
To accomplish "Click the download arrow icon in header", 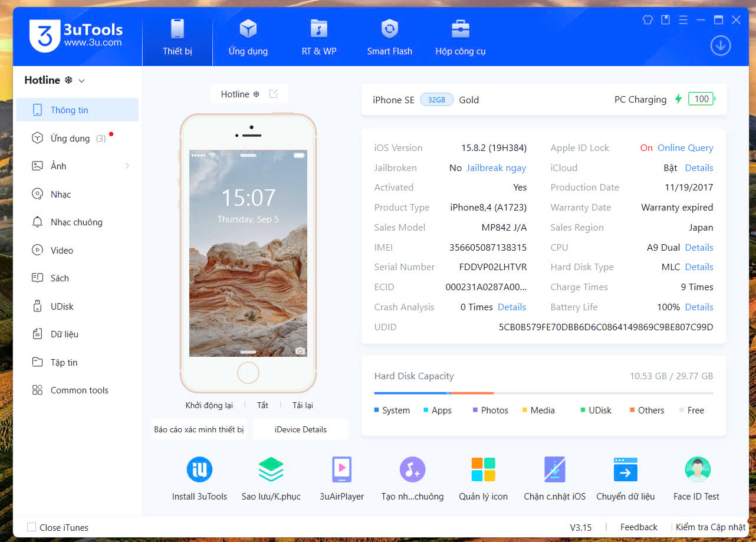I will [x=721, y=46].
